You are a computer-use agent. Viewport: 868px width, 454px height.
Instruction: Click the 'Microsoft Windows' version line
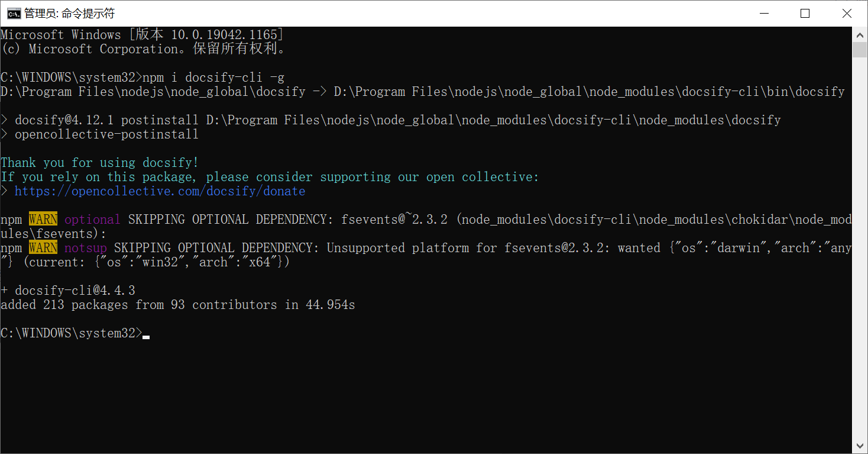[142, 34]
